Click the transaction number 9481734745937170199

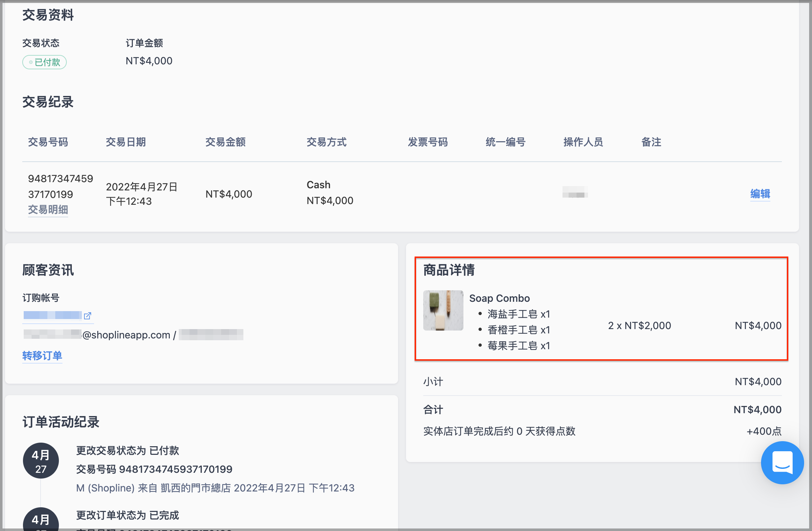click(60, 186)
